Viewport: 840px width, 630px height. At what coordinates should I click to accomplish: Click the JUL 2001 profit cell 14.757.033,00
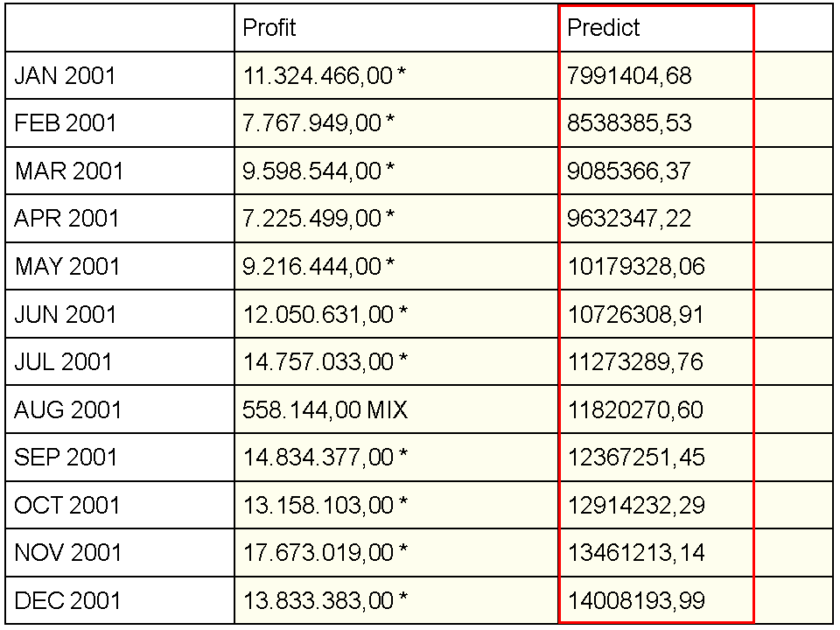point(318,362)
